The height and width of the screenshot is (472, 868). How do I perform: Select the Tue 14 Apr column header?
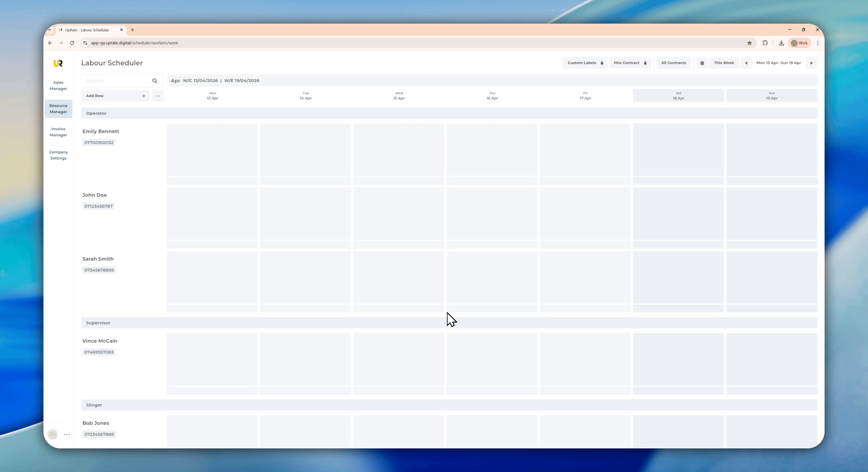tap(306, 96)
